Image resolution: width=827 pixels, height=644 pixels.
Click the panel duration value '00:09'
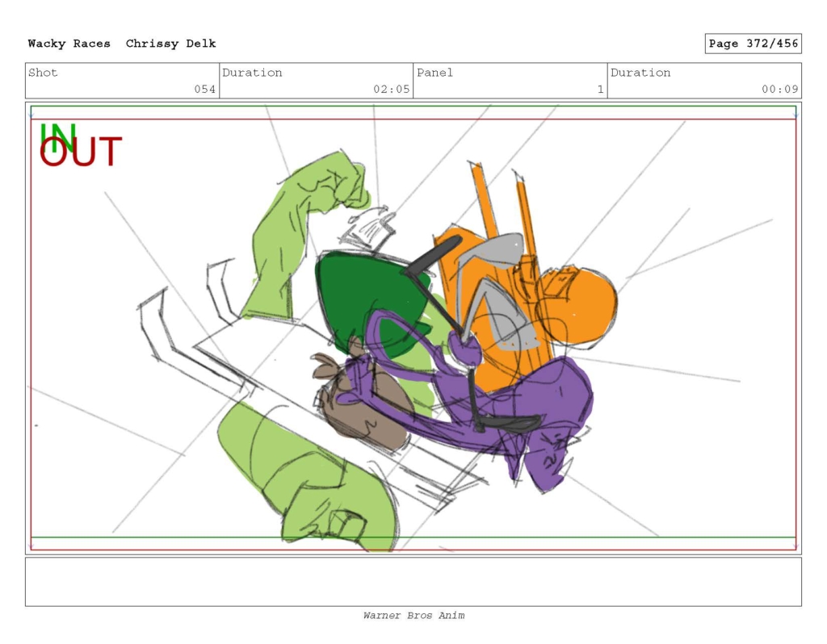point(779,89)
